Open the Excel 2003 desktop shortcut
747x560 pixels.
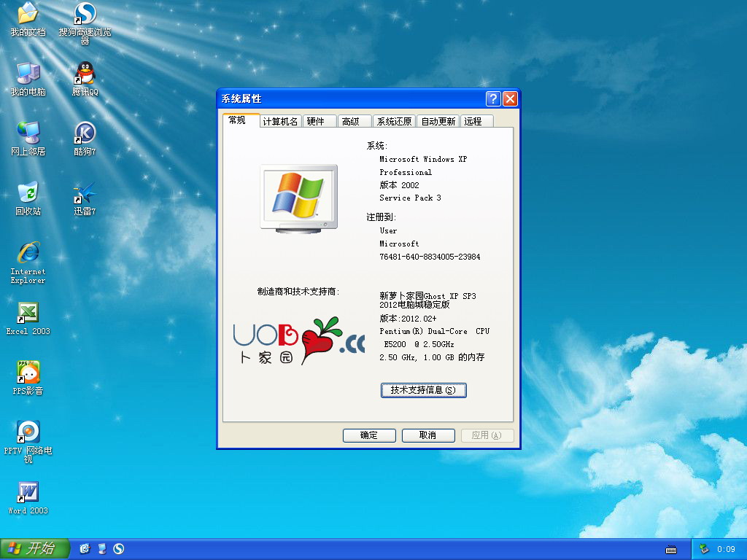click(x=28, y=313)
